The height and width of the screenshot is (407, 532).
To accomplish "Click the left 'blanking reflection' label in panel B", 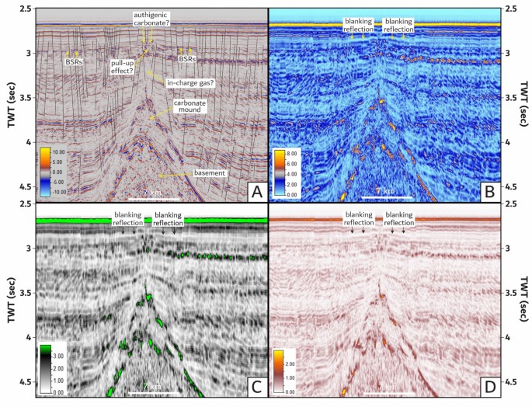I will [359, 25].
